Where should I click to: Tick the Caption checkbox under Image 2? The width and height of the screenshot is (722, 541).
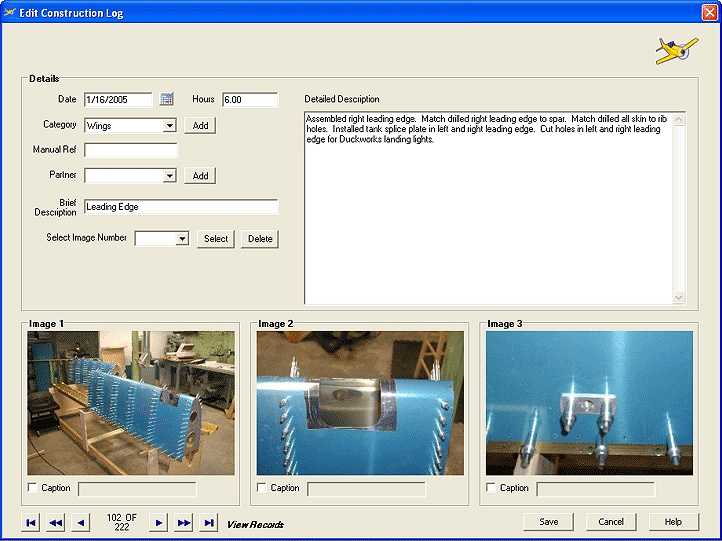(262, 488)
